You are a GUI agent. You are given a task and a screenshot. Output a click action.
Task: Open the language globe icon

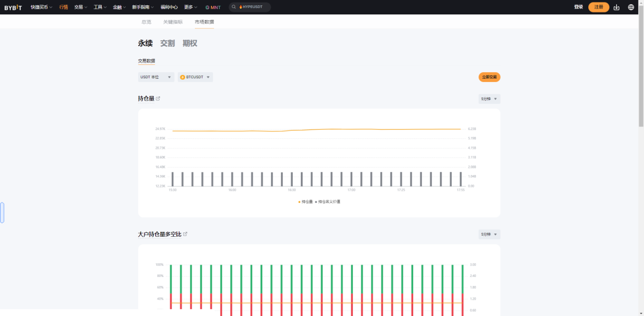[631, 7]
